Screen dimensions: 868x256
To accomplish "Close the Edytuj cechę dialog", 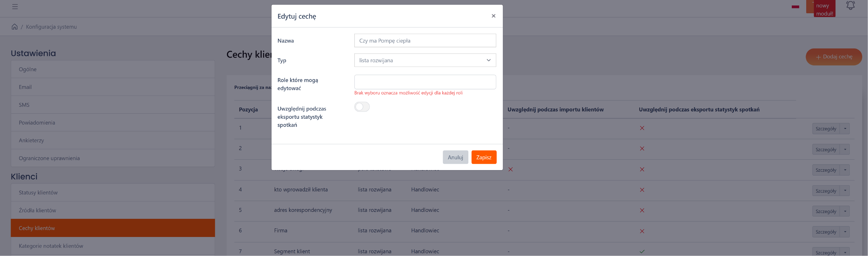I will pyautogui.click(x=493, y=16).
